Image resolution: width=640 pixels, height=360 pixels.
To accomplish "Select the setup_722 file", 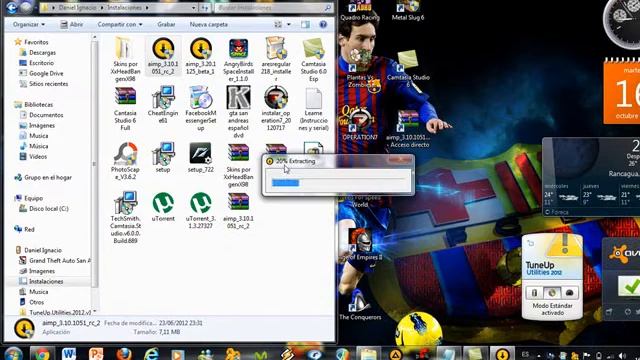I will (200, 157).
